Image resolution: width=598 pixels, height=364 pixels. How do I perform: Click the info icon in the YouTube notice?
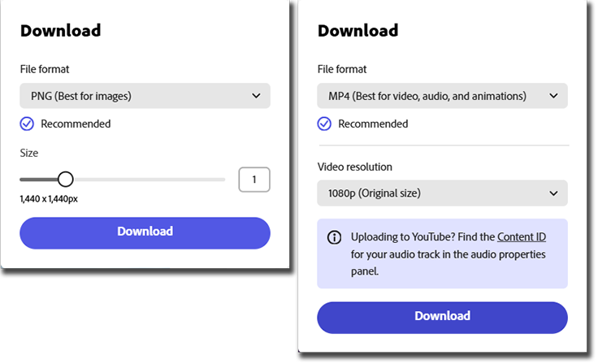334,238
